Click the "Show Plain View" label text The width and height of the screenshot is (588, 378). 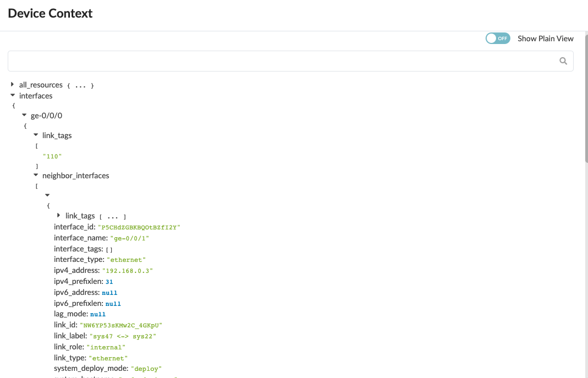click(x=545, y=39)
